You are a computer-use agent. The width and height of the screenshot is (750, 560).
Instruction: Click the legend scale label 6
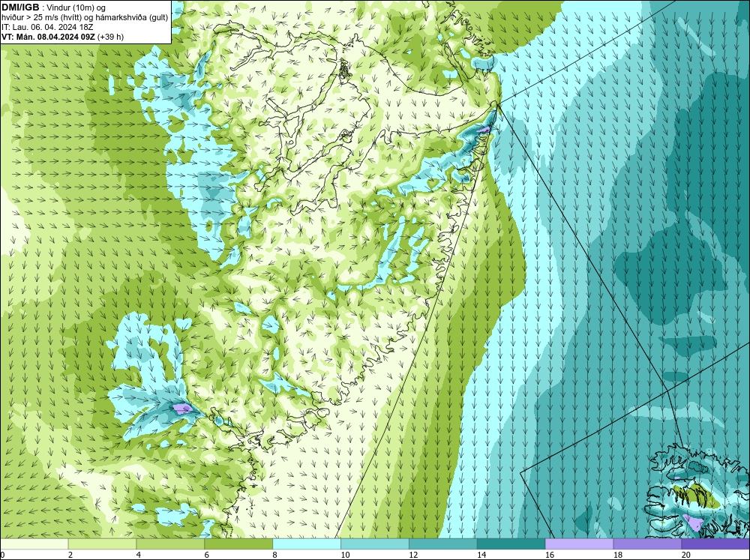(207, 555)
